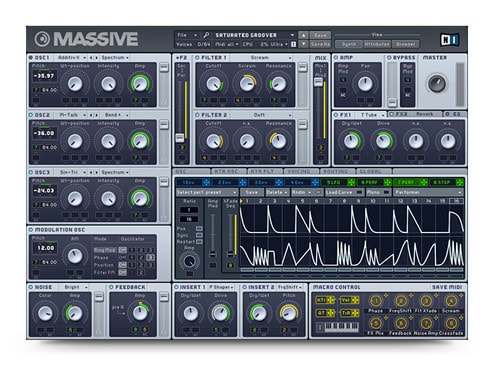Click the 1 Env move handle

tap(206, 182)
